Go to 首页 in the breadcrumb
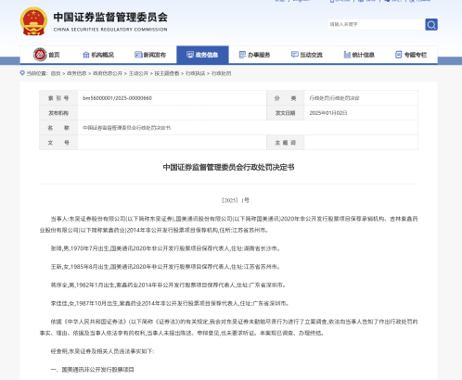The height and width of the screenshot is (380, 462). click(x=56, y=73)
